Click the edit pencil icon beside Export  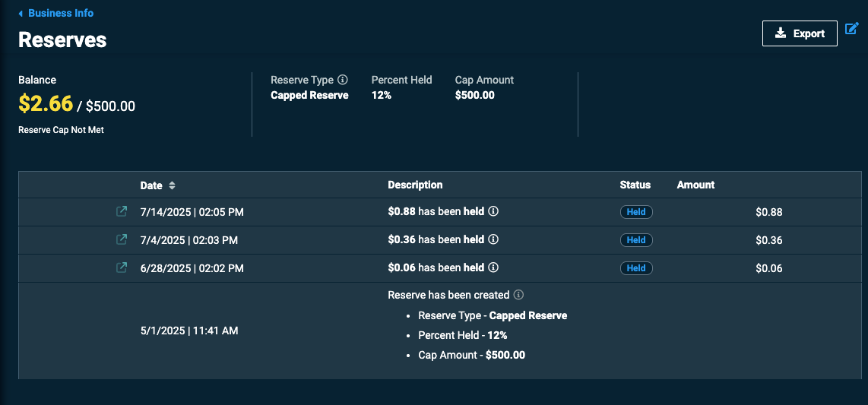[x=852, y=28]
